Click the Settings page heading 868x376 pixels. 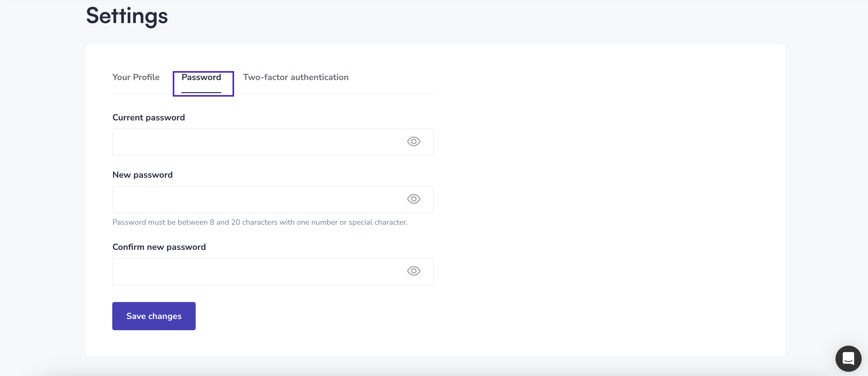[x=127, y=16]
